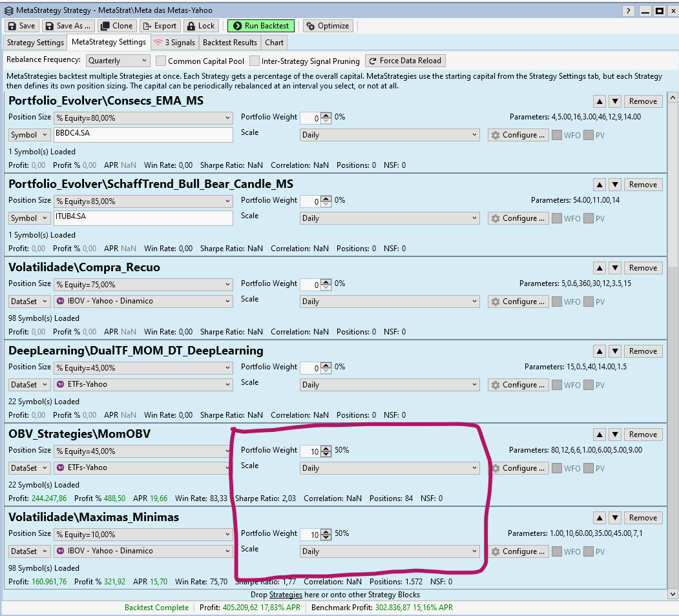This screenshot has width=679, height=616.
Task: Open Rebalance Frequency Quarterly dropdown
Action: pos(118,61)
